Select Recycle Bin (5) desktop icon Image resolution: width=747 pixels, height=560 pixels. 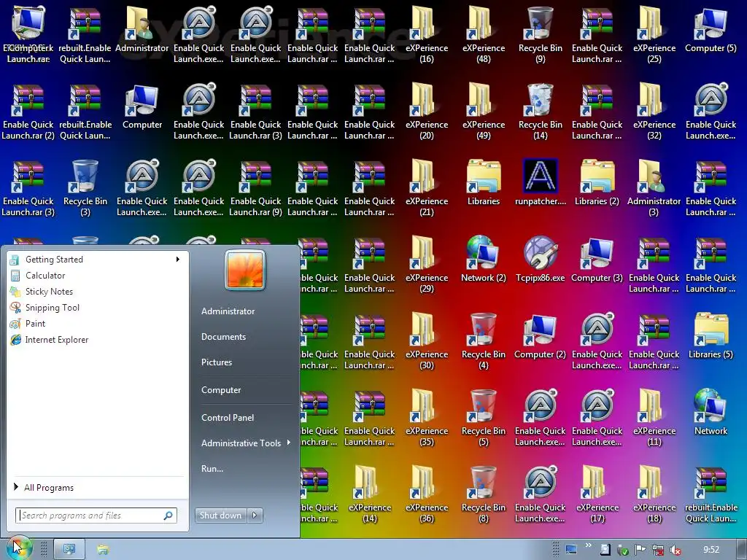(x=484, y=419)
